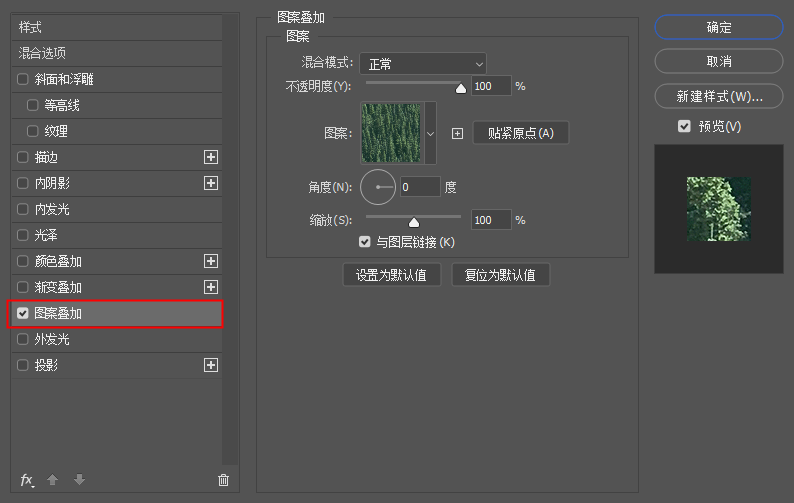This screenshot has height=503, width=794.
Task: Enable the 等高线 checkbox
Action: [x=32, y=105]
